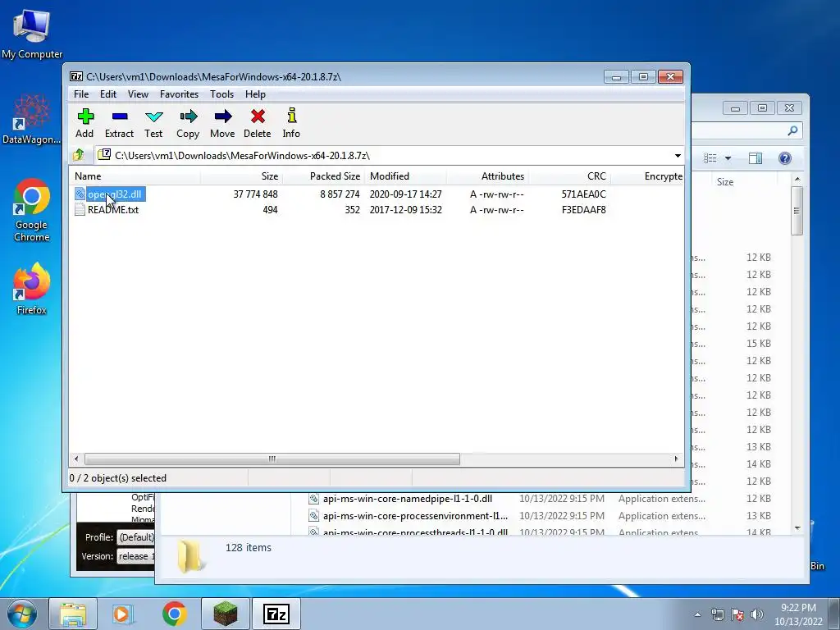This screenshot has width=840, height=630.
Task: Open Windows Media Player taskbar icon
Action: click(123, 614)
